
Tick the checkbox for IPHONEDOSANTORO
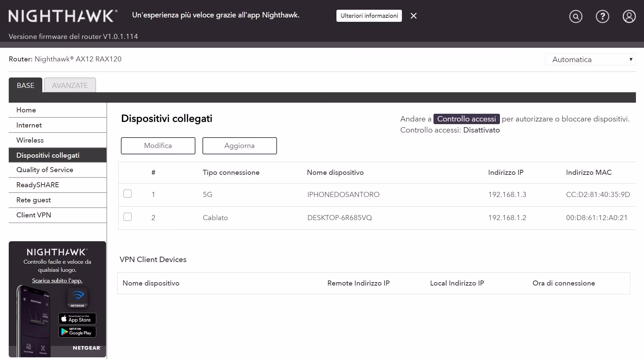click(128, 194)
